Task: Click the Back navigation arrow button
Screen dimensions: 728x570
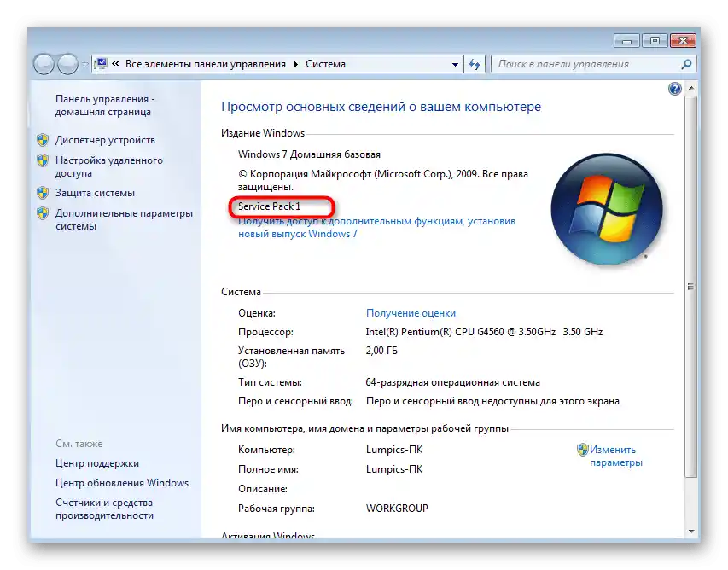Action: coord(44,64)
